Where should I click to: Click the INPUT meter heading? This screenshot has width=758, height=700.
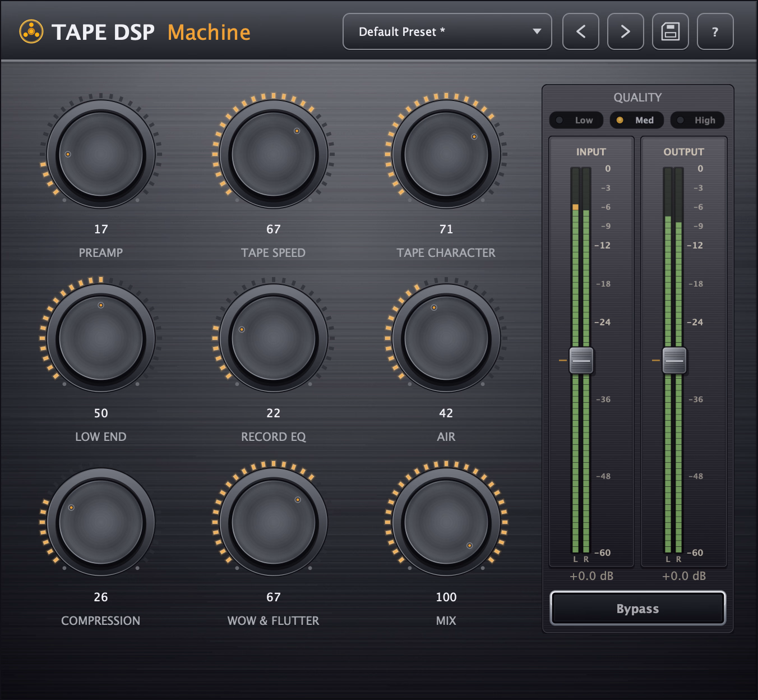click(x=591, y=152)
